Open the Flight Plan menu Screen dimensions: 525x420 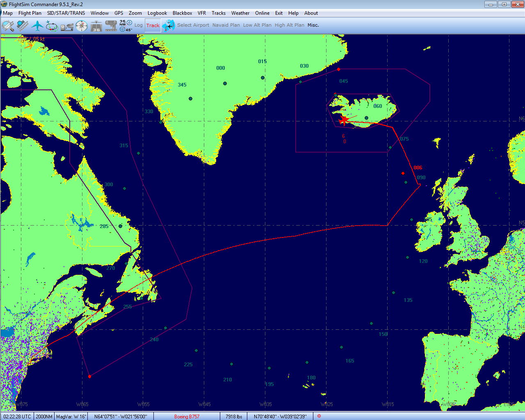pyautogui.click(x=30, y=13)
